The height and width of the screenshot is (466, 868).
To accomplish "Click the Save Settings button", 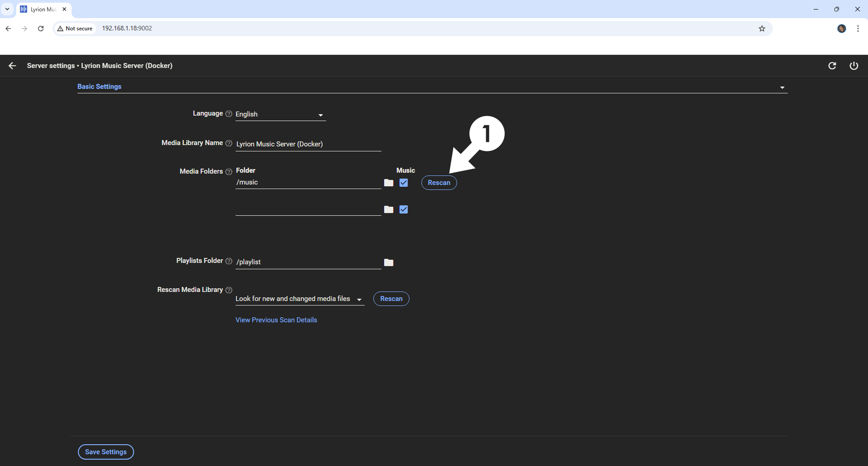I will (106, 452).
